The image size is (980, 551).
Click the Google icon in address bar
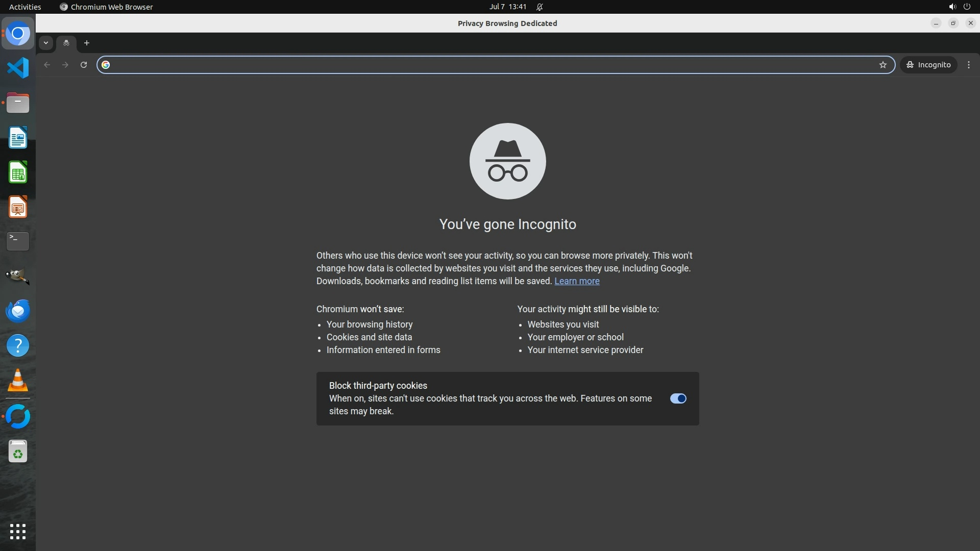tap(106, 65)
